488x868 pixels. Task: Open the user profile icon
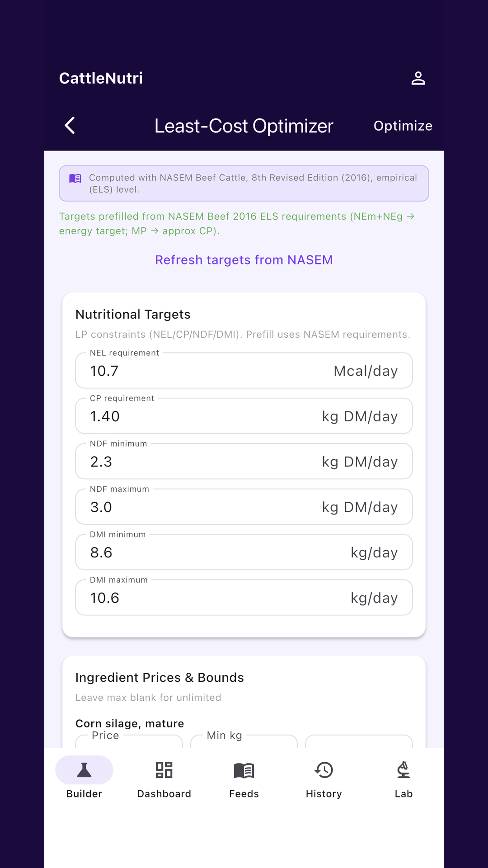418,78
